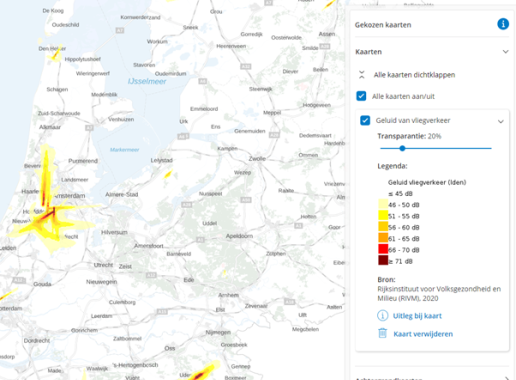Collapse the Geluid van vliegverkeer panel chevron
The image size is (516, 380).
(x=500, y=121)
